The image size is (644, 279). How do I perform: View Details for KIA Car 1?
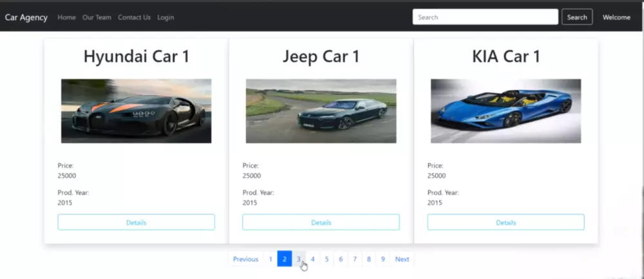[x=506, y=222]
